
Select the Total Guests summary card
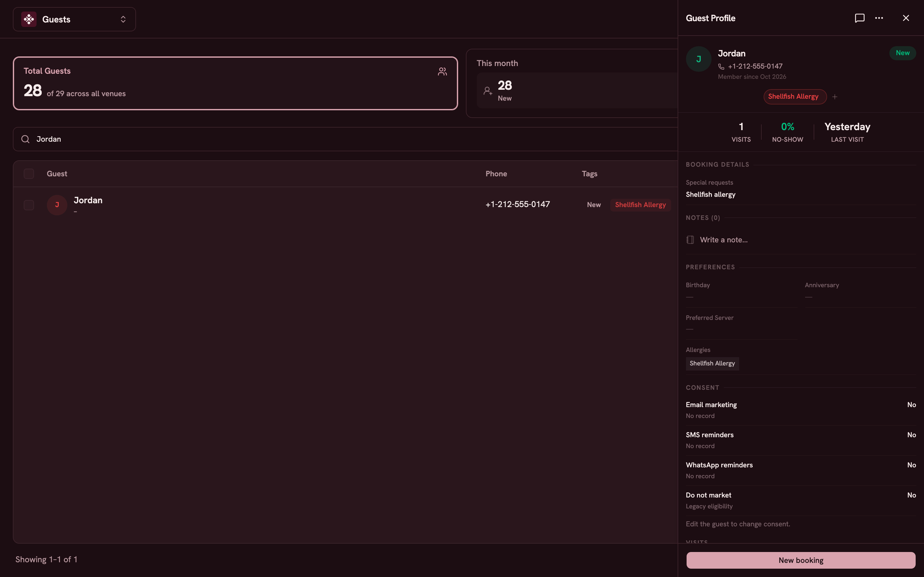pyautogui.click(x=235, y=83)
